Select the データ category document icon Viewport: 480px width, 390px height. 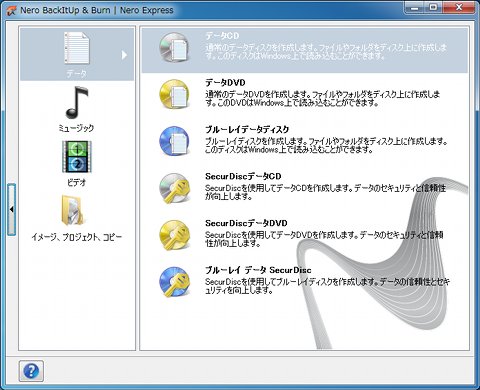pyautogui.click(x=77, y=48)
